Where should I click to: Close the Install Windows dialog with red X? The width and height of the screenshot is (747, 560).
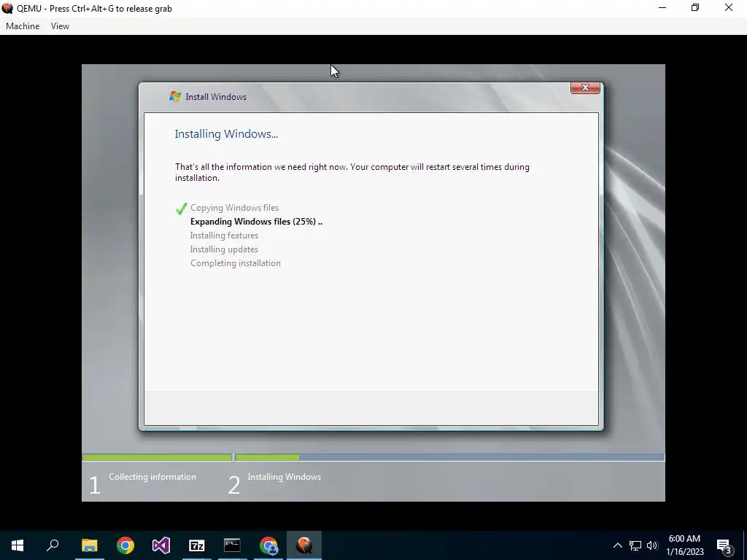pyautogui.click(x=585, y=87)
